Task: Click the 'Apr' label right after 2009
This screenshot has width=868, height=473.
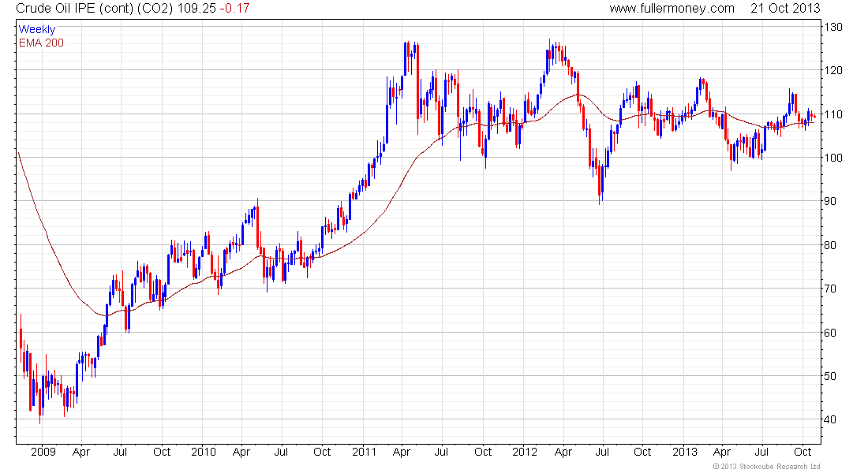Action: pyautogui.click(x=80, y=453)
